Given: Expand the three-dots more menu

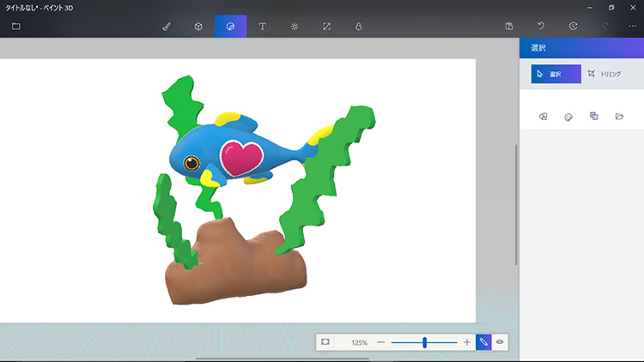Looking at the screenshot, I should point(633,27).
